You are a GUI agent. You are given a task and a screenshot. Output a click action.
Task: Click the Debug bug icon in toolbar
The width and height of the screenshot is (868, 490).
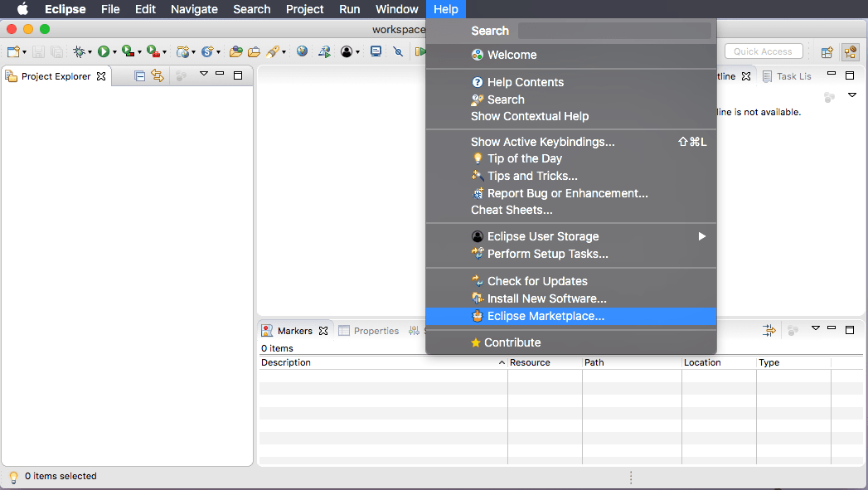pos(80,51)
